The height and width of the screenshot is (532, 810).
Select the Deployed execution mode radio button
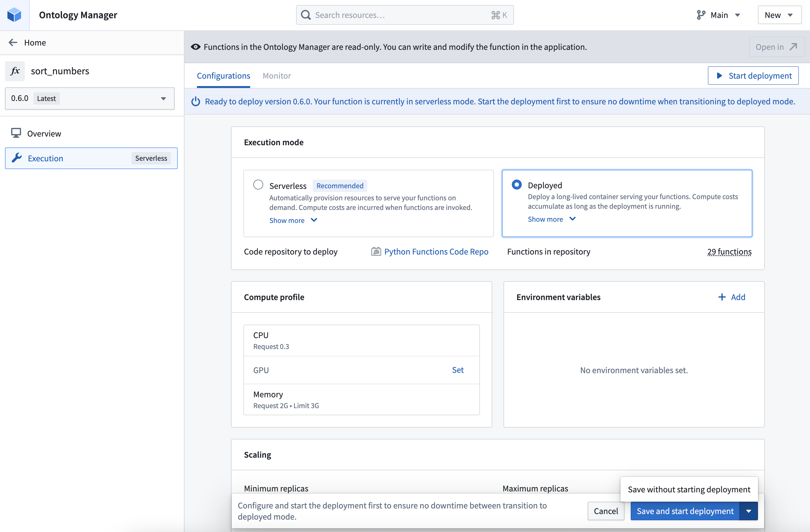pos(516,184)
